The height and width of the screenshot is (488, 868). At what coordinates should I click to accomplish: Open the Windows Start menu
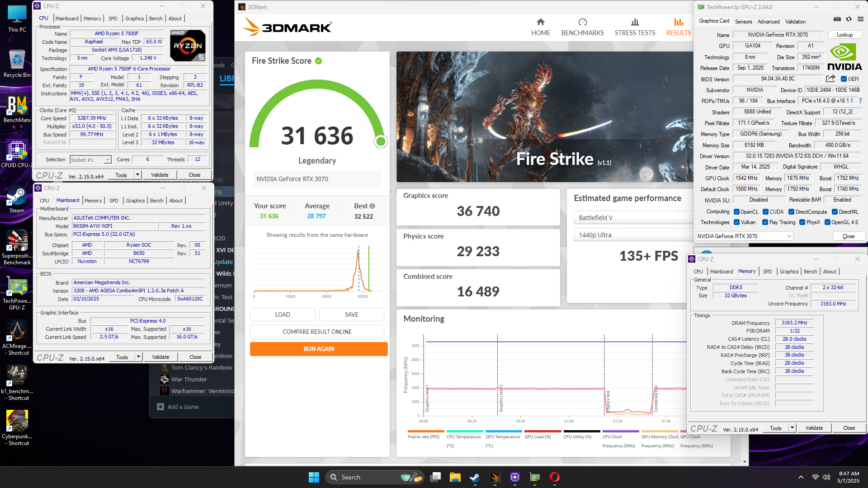click(314, 477)
